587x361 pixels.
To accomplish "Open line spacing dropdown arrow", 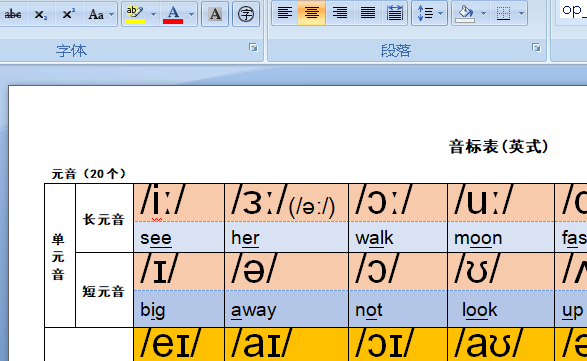I will 441,13.
